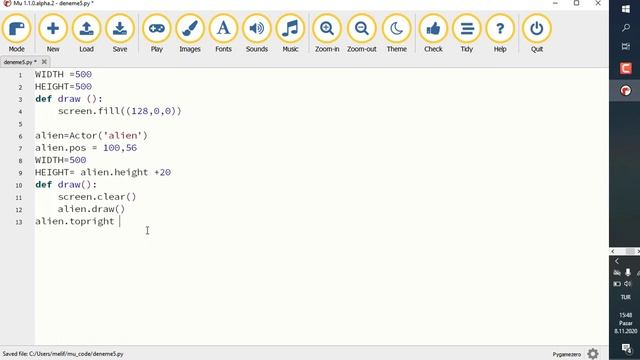Image resolution: width=640 pixels, height=360 pixels.
Task: Zoom out the editor text
Action: (x=362, y=33)
